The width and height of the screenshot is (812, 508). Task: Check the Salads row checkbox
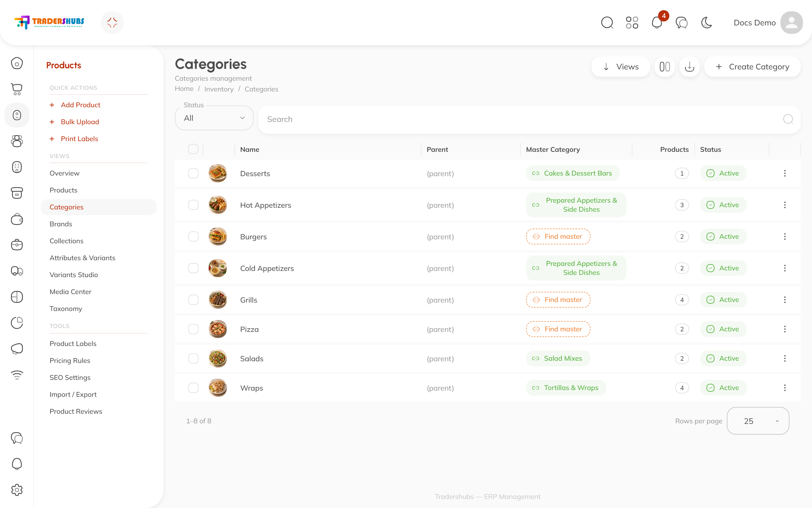(x=193, y=358)
